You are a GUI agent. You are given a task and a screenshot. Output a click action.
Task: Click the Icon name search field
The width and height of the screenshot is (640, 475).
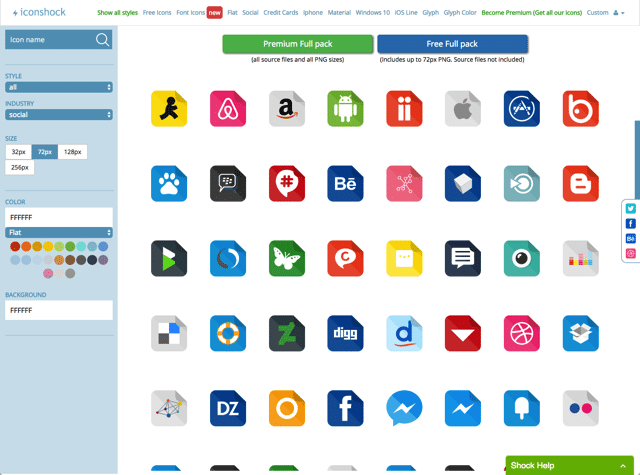(50, 40)
